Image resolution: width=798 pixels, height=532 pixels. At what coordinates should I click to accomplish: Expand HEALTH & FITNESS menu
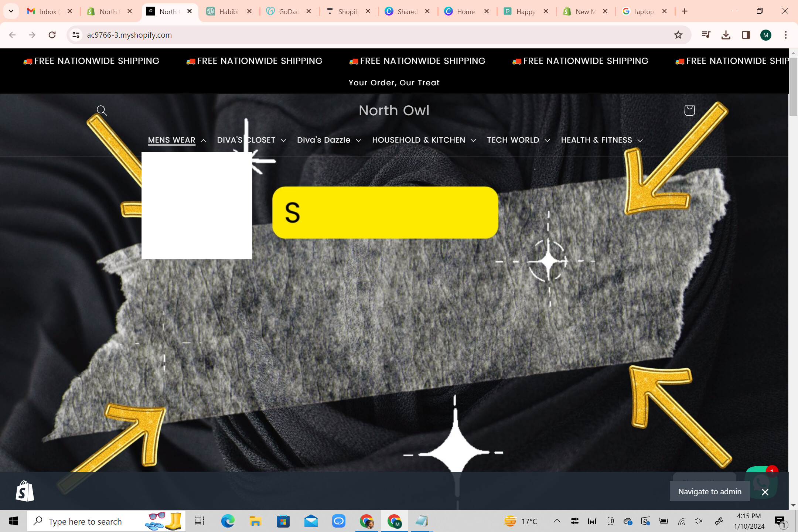click(x=601, y=140)
